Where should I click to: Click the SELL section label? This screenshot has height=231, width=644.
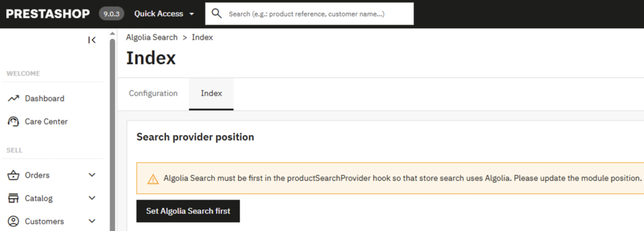tap(14, 150)
